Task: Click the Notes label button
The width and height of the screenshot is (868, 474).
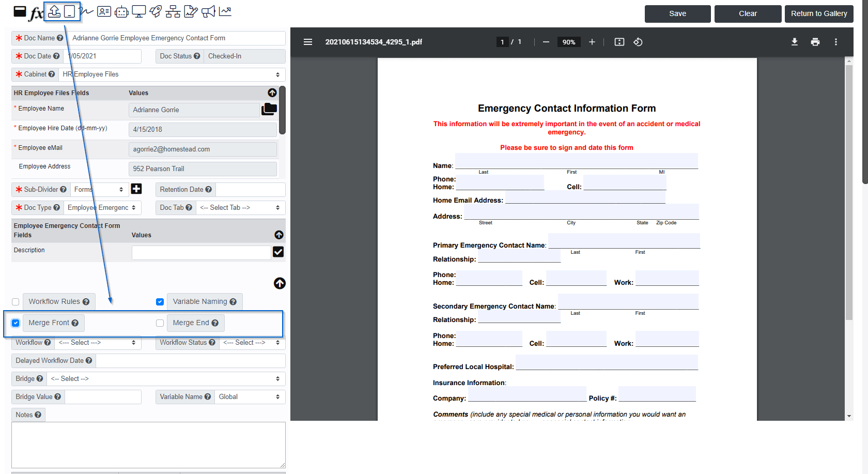Action: pos(28,415)
